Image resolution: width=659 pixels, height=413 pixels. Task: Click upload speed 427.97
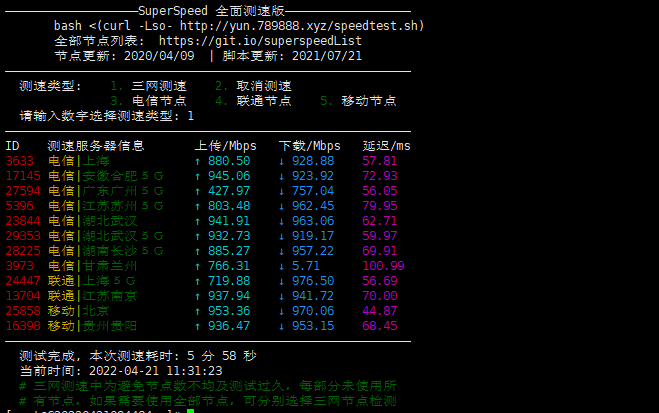click(x=229, y=191)
